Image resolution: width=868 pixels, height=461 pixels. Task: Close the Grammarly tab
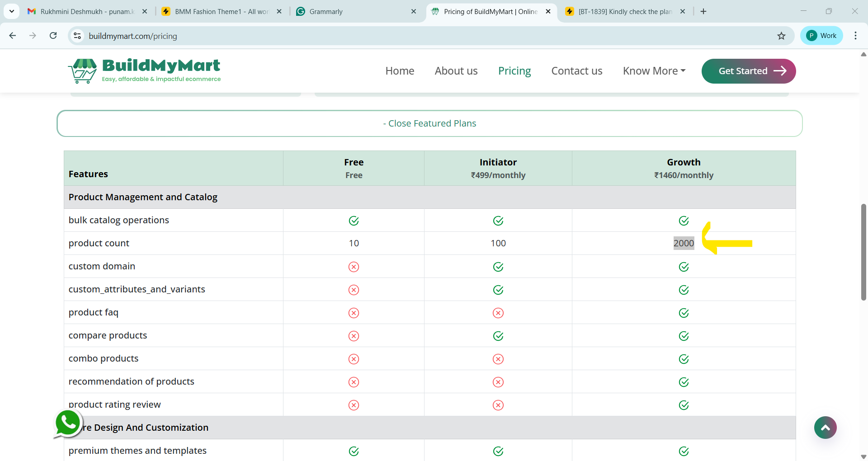tap(414, 11)
